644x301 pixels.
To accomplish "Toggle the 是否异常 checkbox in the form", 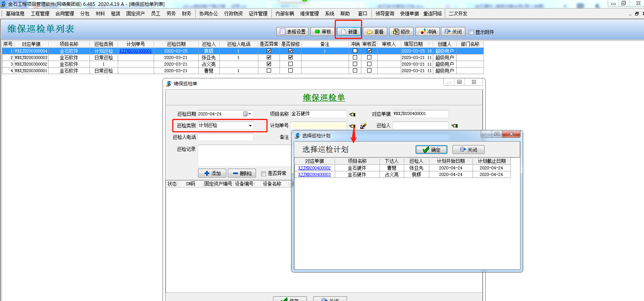I will coord(264,174).
